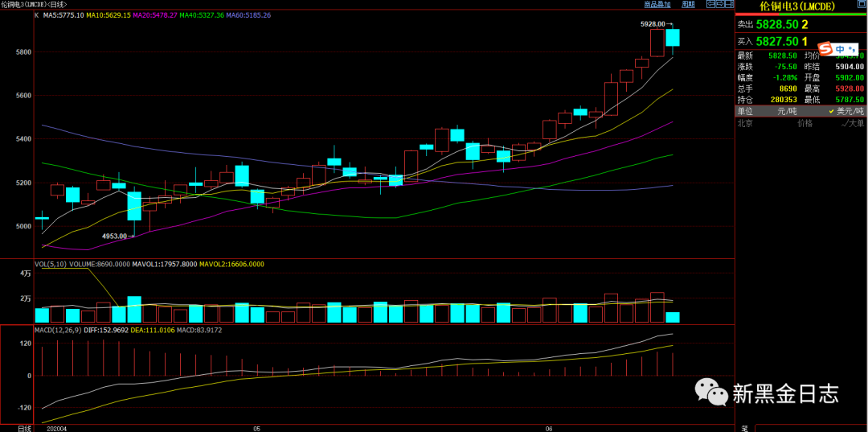Click the 伦铜电3(LMCDE) quote panel title
Image resolution: width=868 pixels, height=432 pixels.
[796, 6]
